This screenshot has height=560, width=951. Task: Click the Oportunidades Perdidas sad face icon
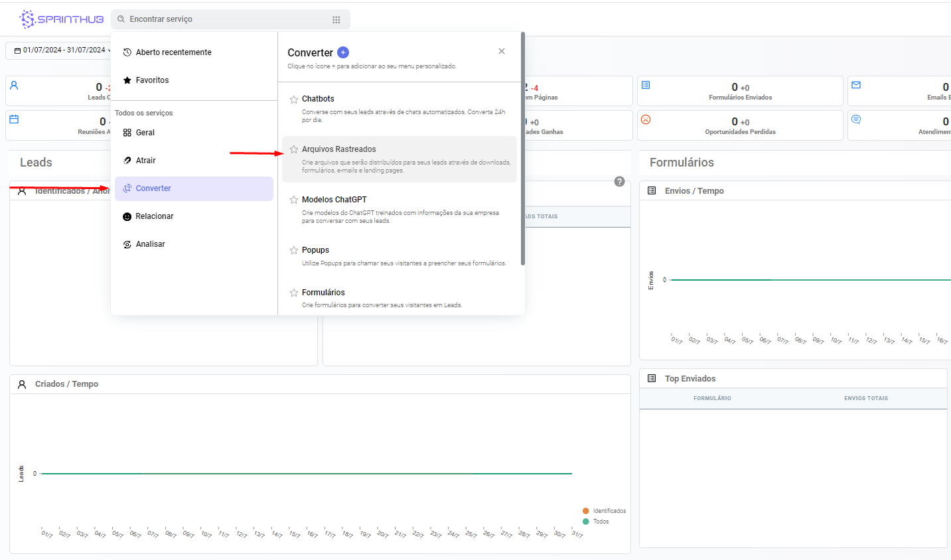[x=646, y=119]
